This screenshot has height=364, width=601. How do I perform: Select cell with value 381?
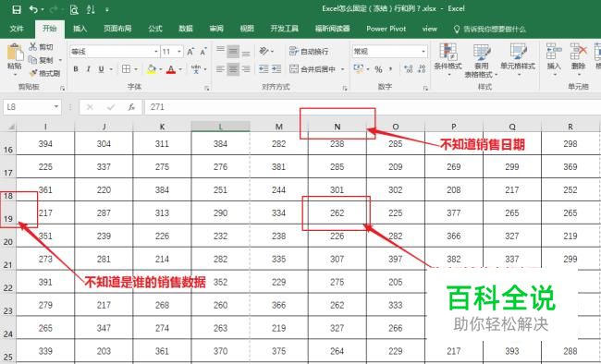278,166
